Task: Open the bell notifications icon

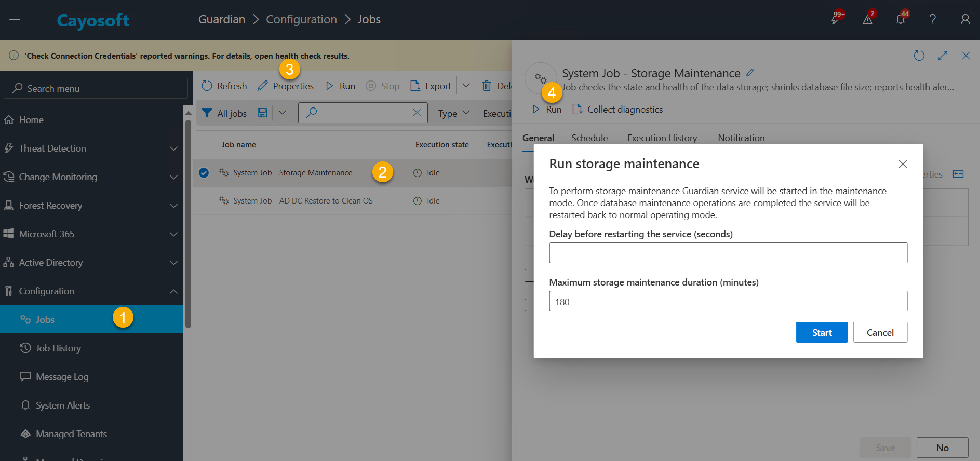Action: 901,19
